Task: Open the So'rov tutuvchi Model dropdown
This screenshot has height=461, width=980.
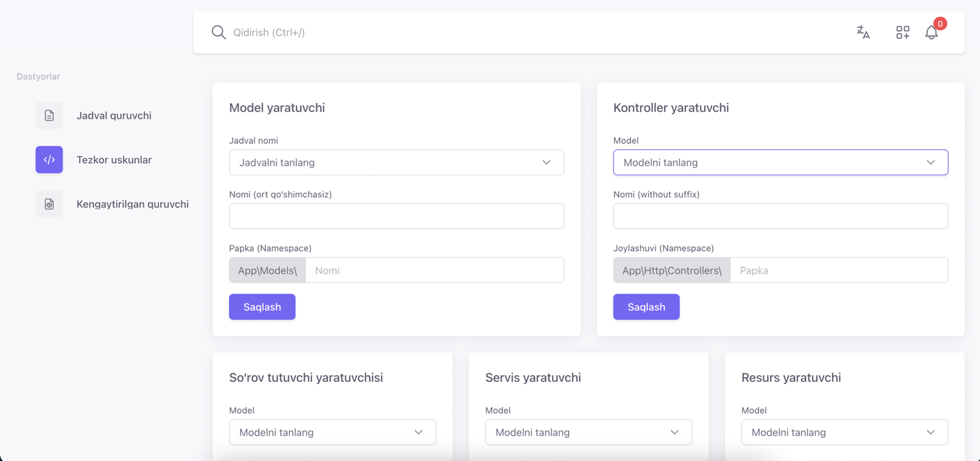Action: click(332, 432)
